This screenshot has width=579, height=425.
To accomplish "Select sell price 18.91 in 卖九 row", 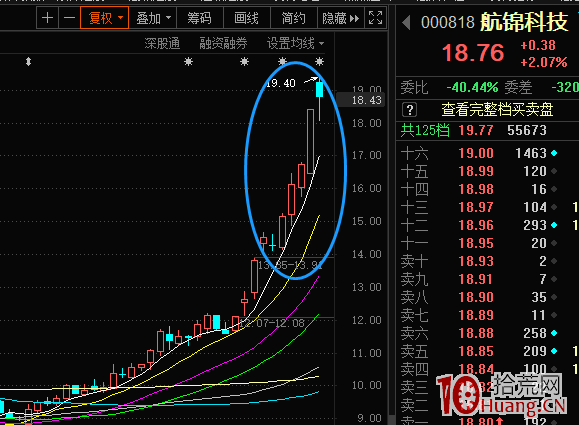I will 476,279.
